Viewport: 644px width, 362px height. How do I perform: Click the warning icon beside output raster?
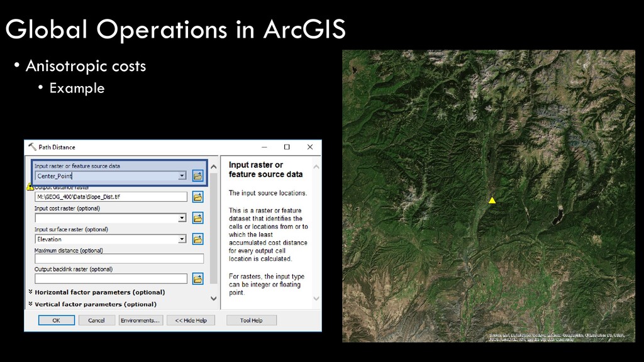pyautogui.click(x=30, y=187)
